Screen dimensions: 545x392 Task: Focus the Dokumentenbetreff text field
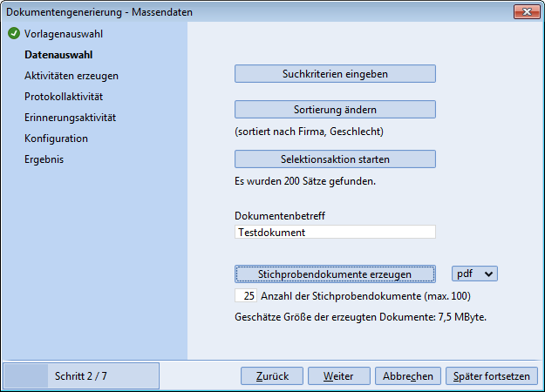click(x=335, y=233)
